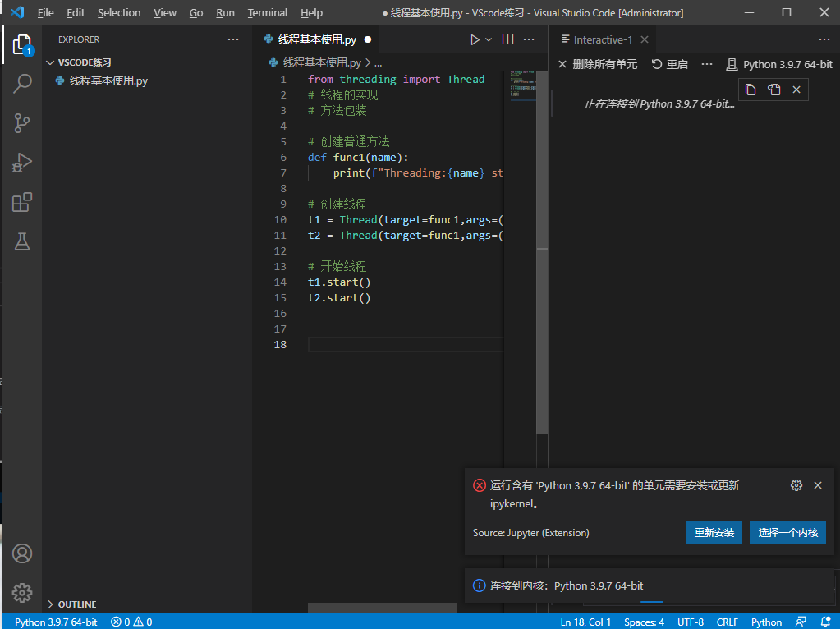
Task: Open Problems from errors and warnings count
Action: pos(131,622)
